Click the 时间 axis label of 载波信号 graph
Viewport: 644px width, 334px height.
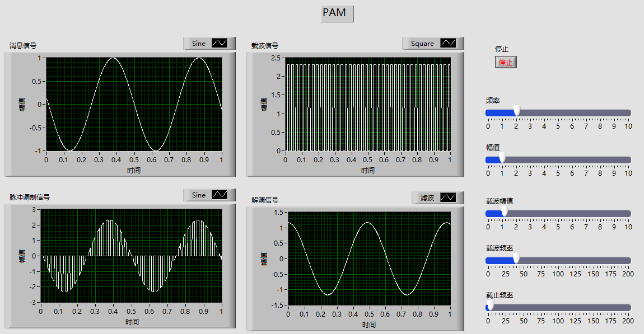368,170
